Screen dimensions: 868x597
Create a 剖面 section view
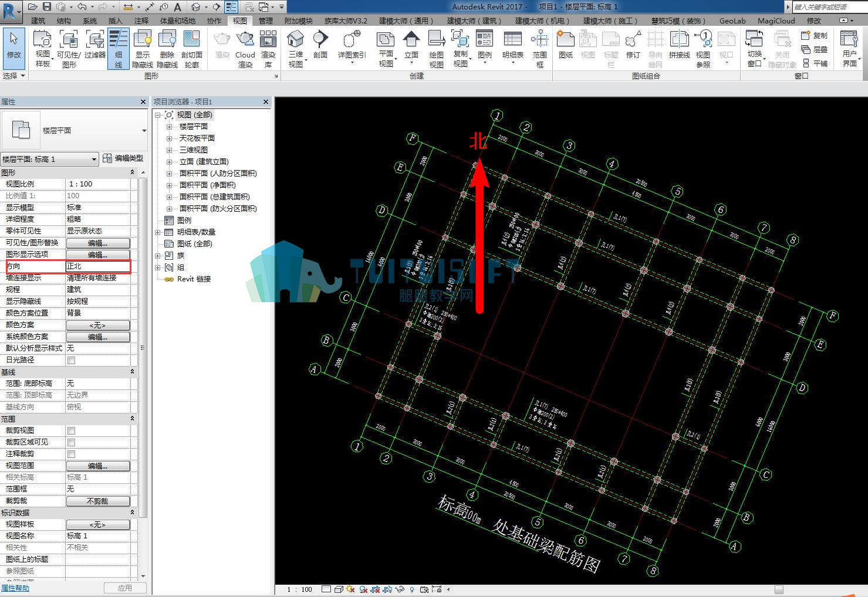pos(320,45)
